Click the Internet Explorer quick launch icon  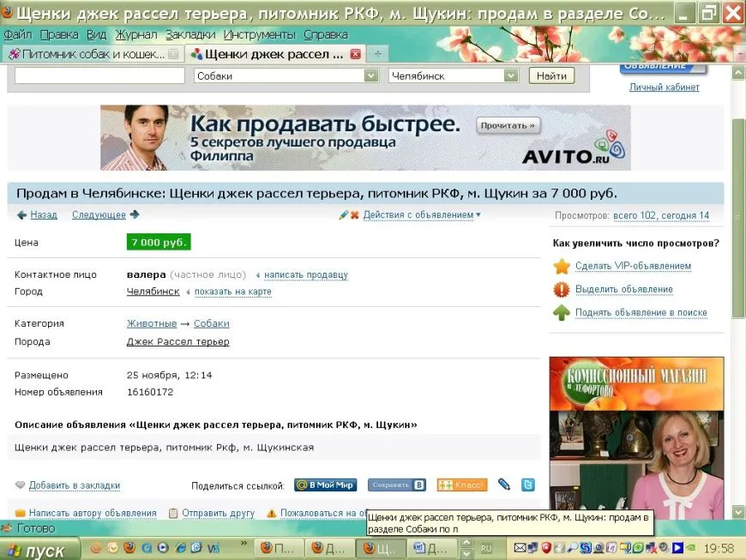180,548
